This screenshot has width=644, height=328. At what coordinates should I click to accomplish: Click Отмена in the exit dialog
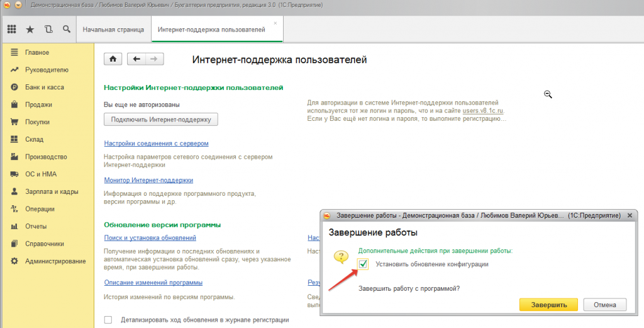[604, 305]
